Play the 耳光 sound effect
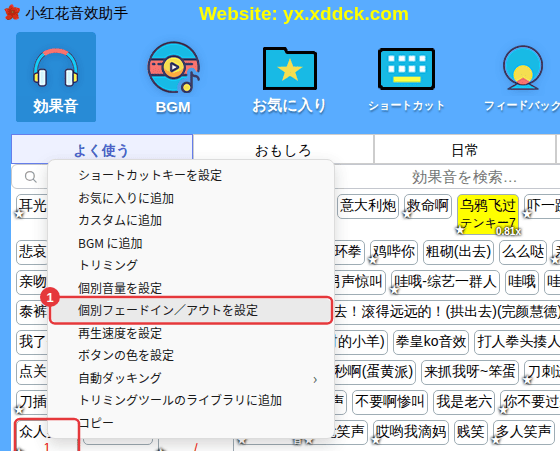 (32, 206)
